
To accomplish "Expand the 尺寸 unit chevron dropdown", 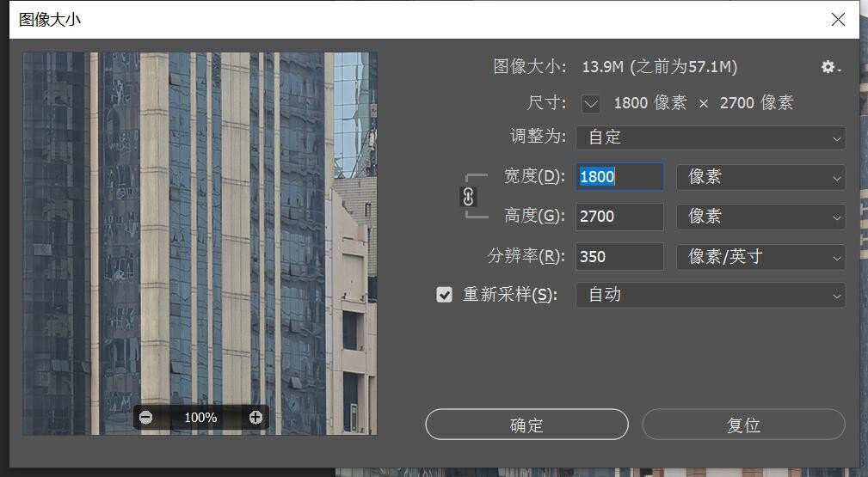I will [591, 104].
